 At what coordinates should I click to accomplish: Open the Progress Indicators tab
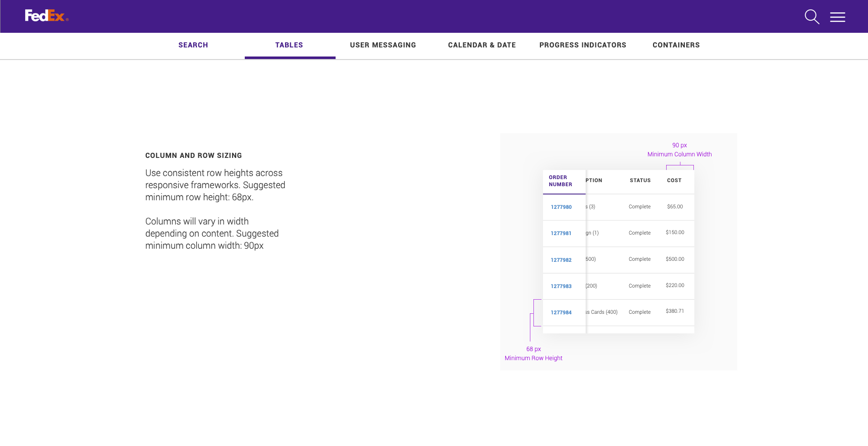pyautogui.click(x=583, y=45)
